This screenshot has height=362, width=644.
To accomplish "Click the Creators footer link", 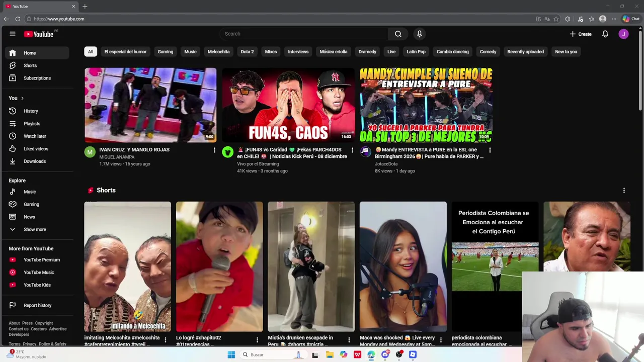I will (x=39, y=329).
